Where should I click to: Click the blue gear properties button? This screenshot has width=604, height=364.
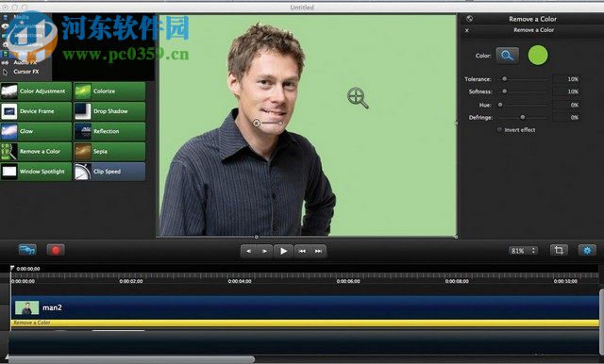point(587,251)
